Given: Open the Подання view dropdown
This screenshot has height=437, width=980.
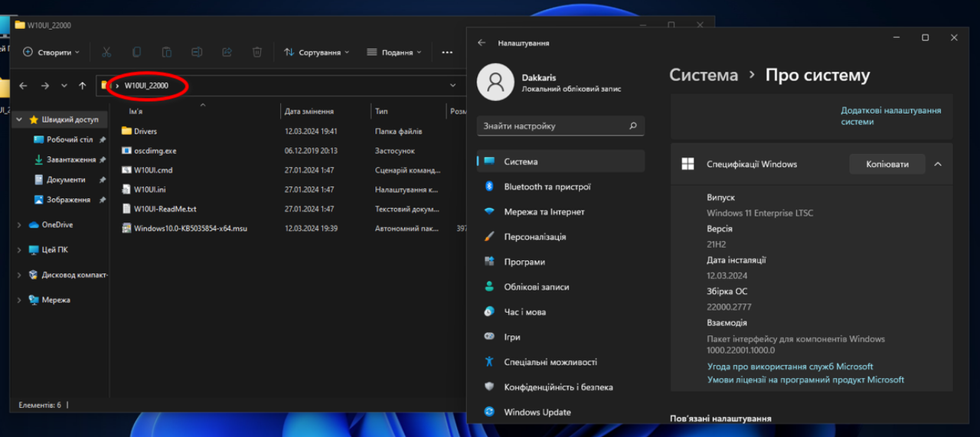Looking at the screenshot, I should (x=394, y=52).
